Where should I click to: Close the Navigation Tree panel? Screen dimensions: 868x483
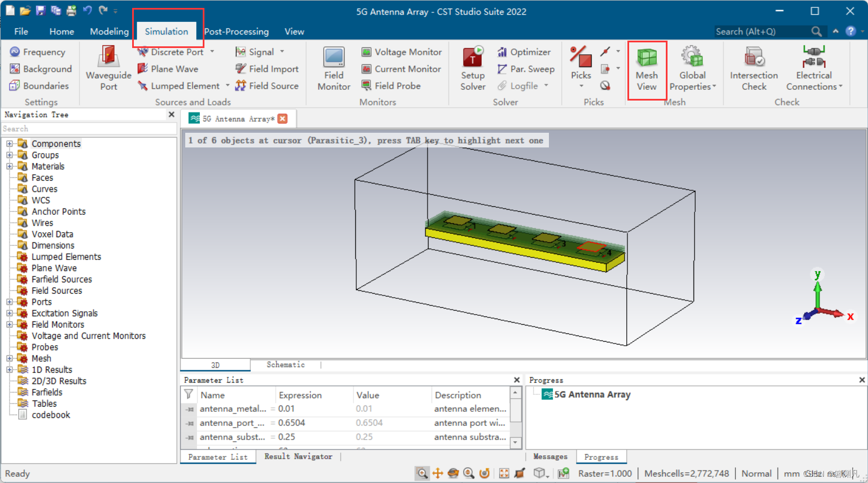pos(171,114)
